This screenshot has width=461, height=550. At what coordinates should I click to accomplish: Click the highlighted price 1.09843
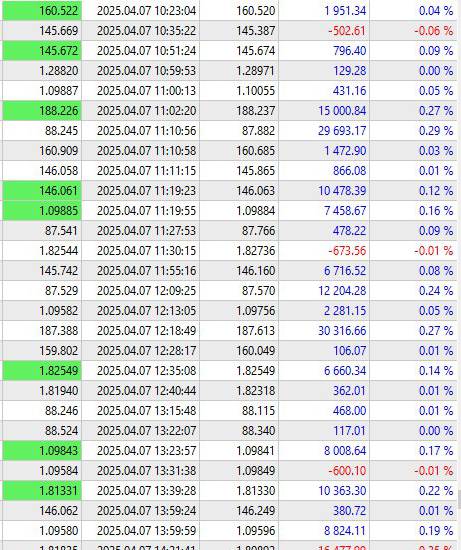click(42, 450)
